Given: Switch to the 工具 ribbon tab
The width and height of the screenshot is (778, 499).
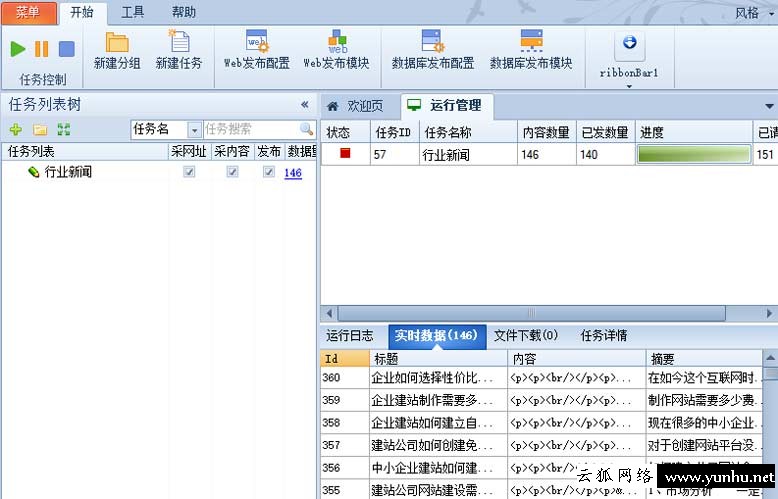Looking at the screenshot, I should (x=132, y=12).
